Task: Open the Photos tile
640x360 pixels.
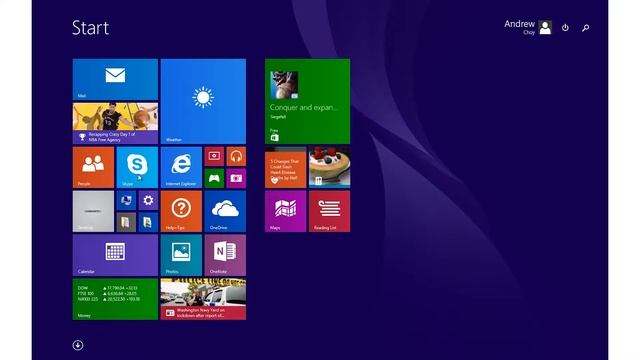Action: [x=181, y=256]
